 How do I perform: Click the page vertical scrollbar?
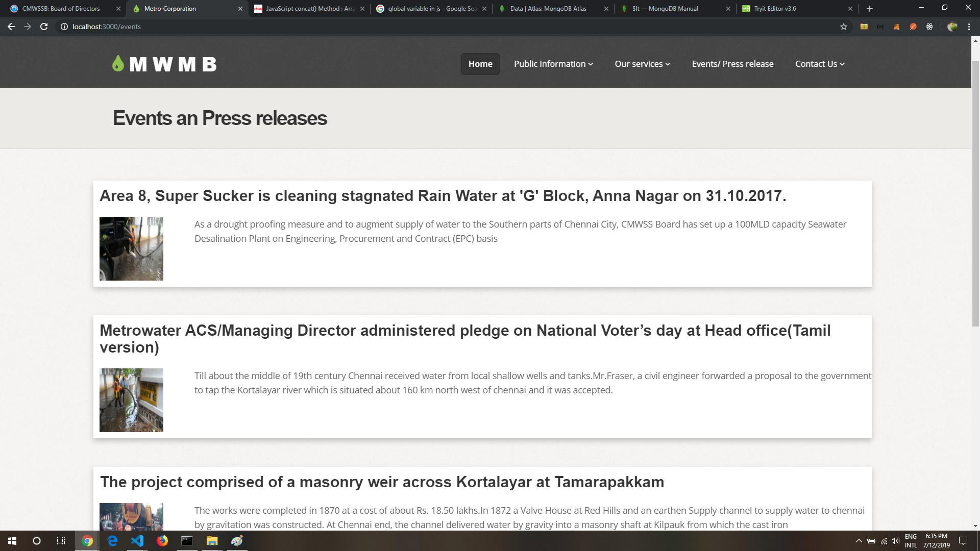point(975,194)
